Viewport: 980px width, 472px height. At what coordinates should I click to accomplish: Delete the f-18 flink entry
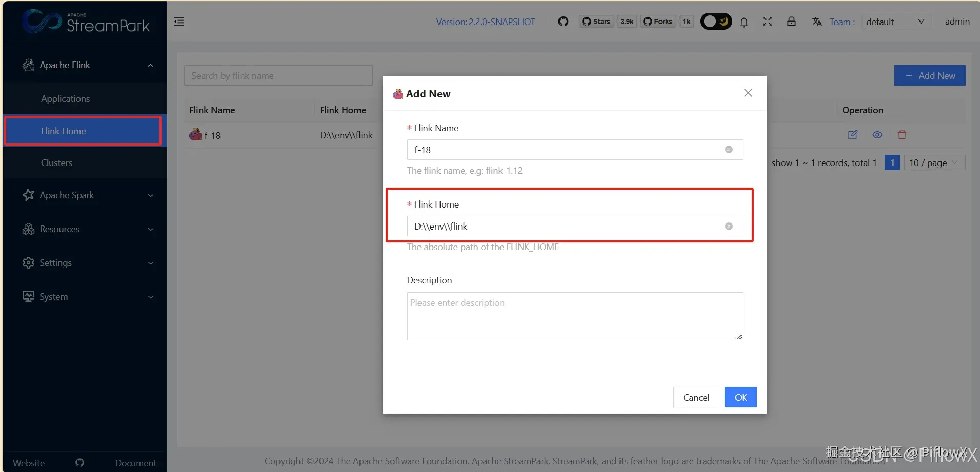(902, 135)
